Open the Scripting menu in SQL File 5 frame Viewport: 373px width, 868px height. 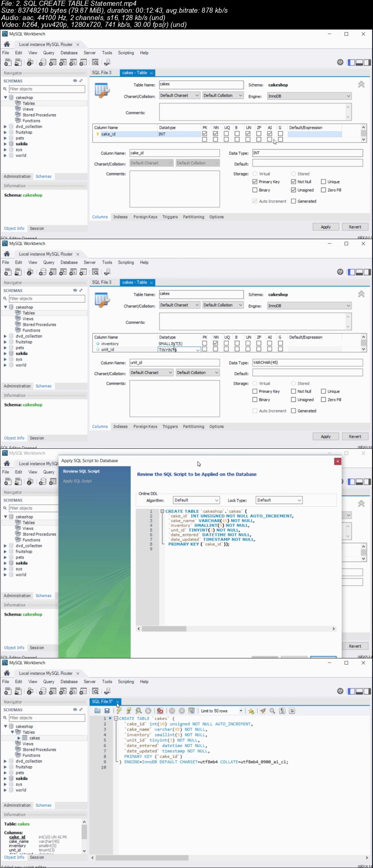126,681
